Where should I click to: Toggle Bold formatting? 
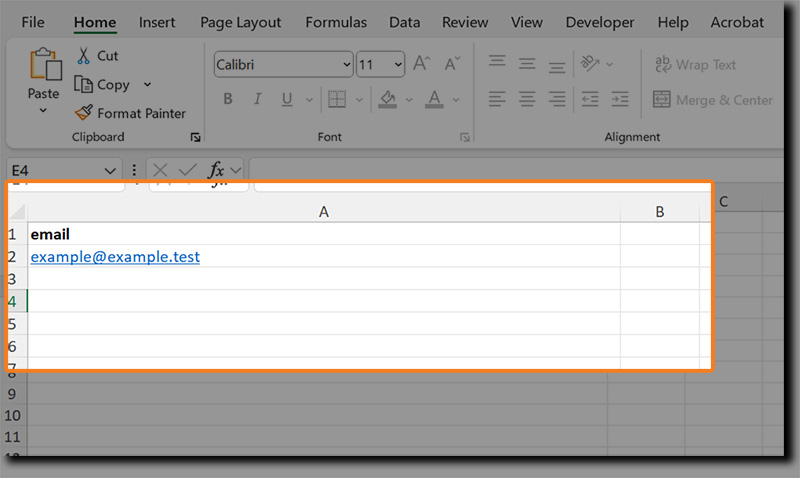tap(228, 99)
